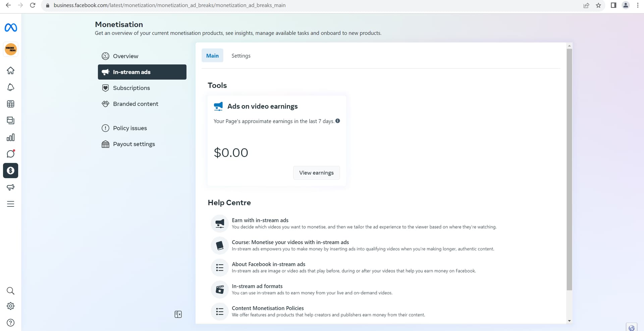Screen dimensions: 644x331
Task: Open the browser profile icon
Action: pos(626,5)
